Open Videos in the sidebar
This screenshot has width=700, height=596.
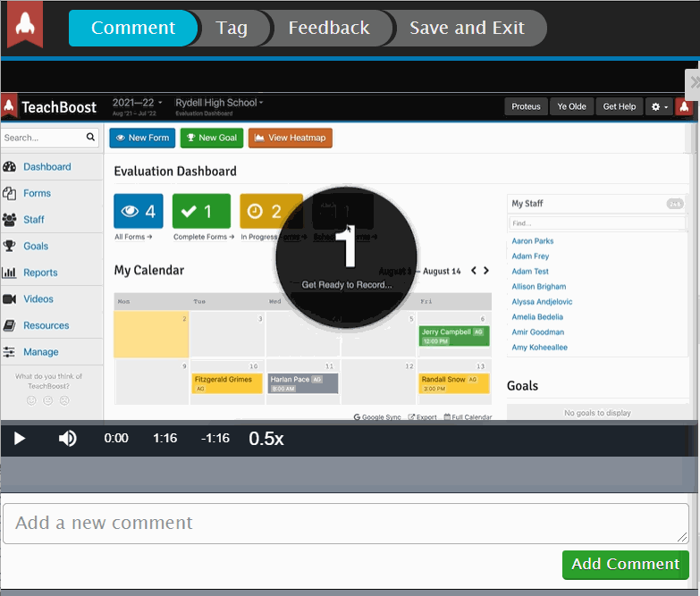(38, 298)
